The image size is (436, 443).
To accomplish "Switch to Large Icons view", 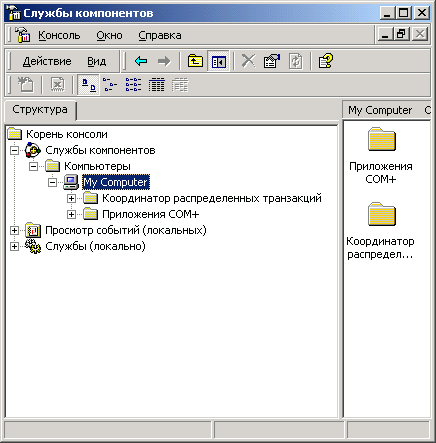I will tap(88, 85).
